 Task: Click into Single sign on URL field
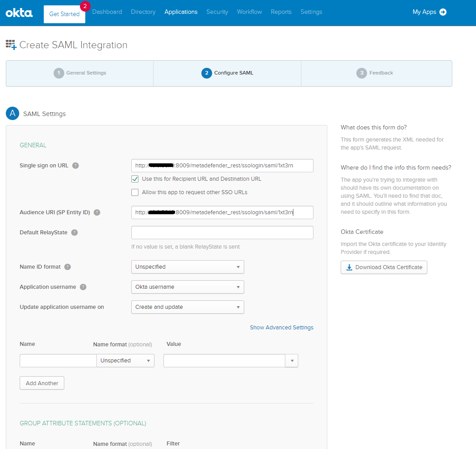pos(222,166)
